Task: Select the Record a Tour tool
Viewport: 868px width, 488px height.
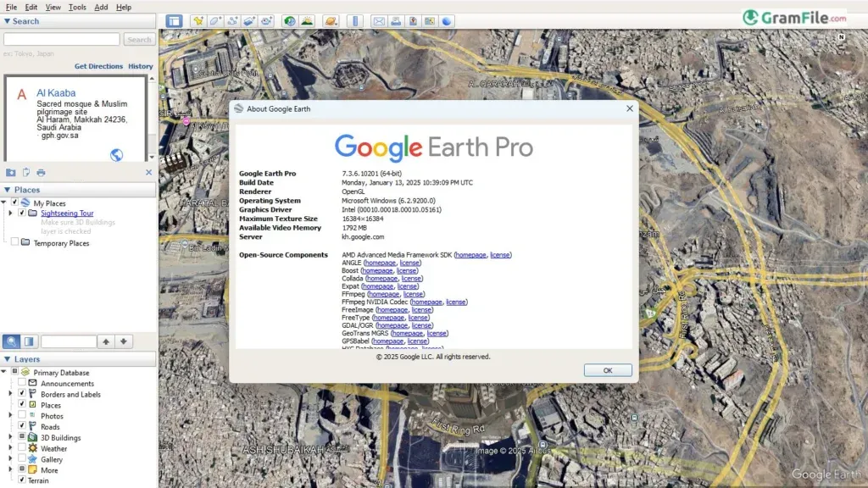Action: click(x=266, y=21)
